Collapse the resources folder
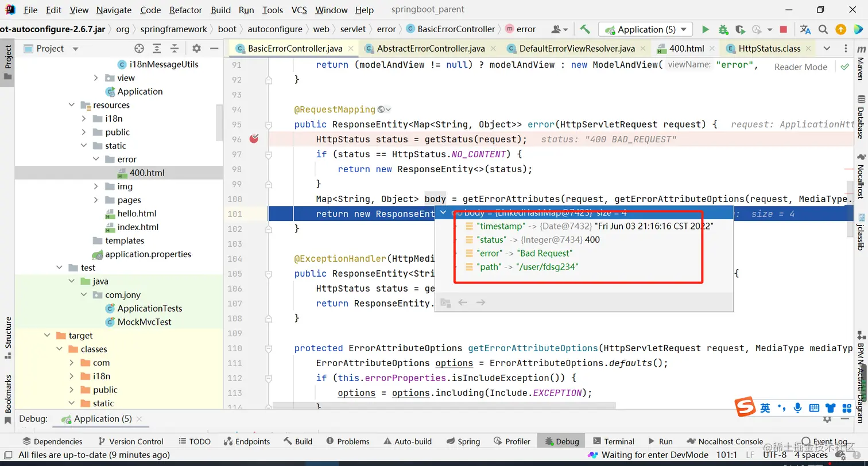868x466 pixels. tap(71, 105)
